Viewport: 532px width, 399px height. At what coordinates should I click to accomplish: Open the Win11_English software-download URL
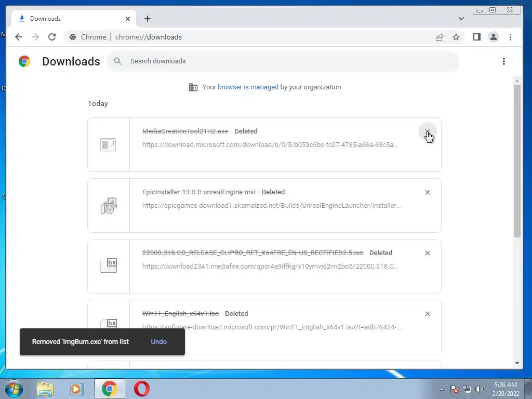[x=271, y=327]
